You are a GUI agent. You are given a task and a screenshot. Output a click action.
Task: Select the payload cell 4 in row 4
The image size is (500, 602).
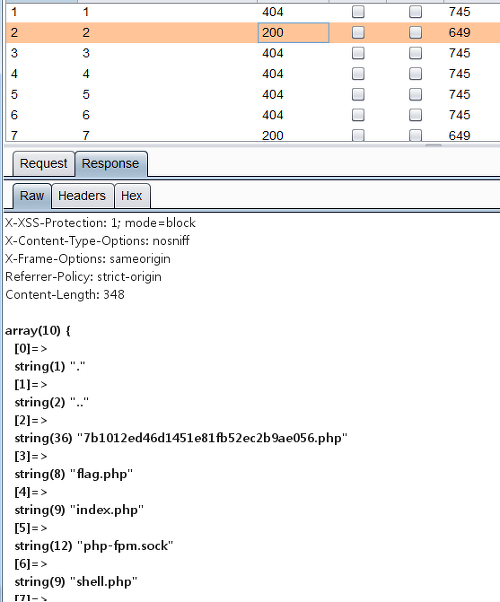pyautogui.click(x=167, y=74)
